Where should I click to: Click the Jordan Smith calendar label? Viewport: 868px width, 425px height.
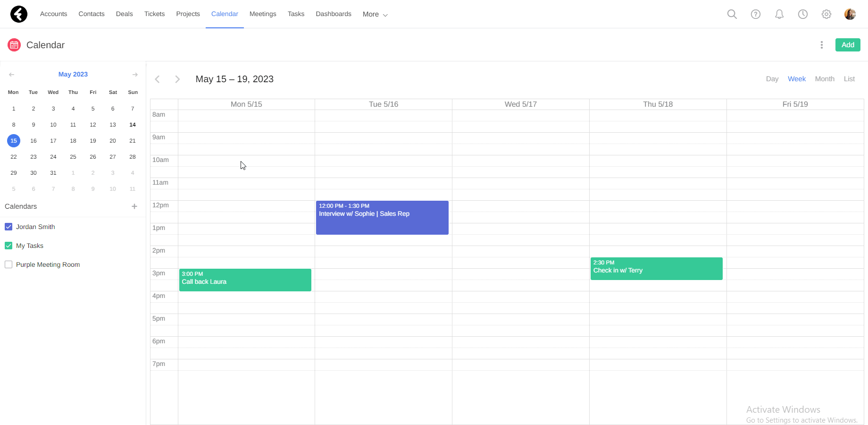point(35,227)
